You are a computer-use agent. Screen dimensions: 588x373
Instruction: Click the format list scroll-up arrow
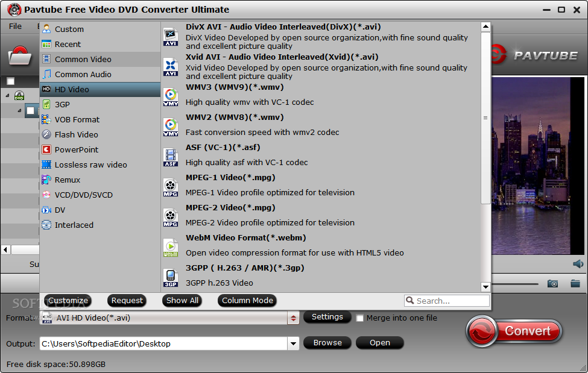pos(485,27)
